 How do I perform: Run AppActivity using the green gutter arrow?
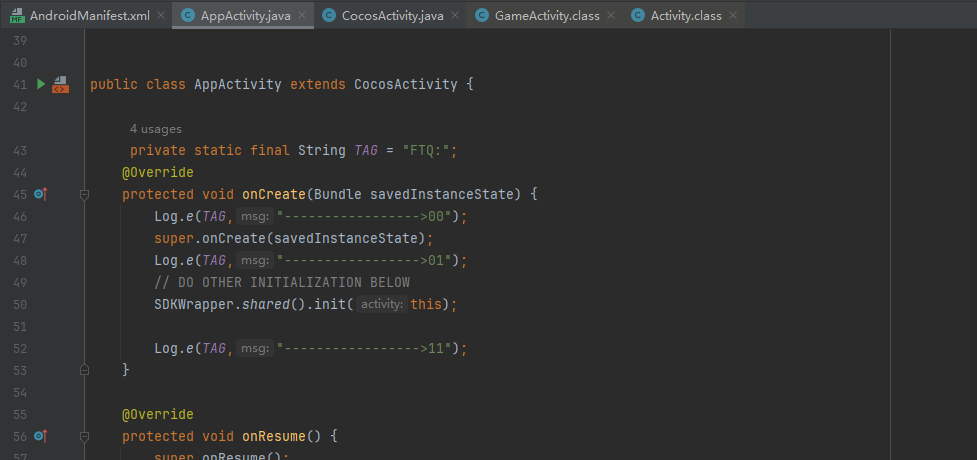point(41,84)
